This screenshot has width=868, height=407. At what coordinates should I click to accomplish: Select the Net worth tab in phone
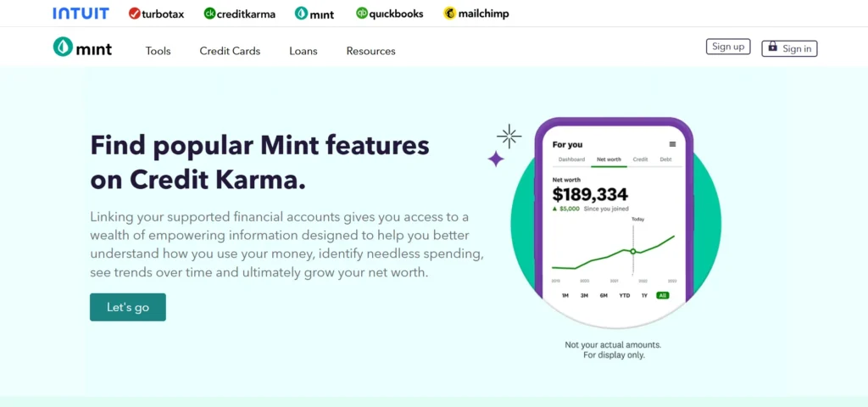[609, 159]
